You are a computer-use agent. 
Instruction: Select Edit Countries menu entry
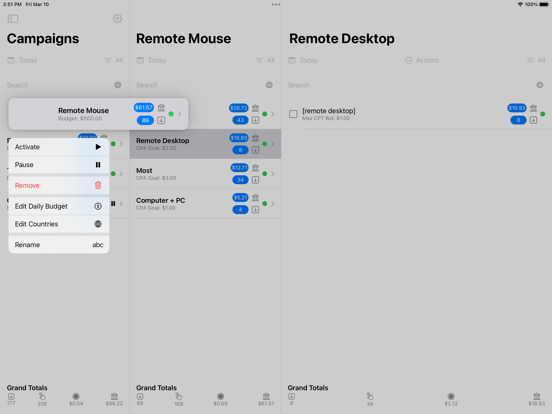(59, 224)
